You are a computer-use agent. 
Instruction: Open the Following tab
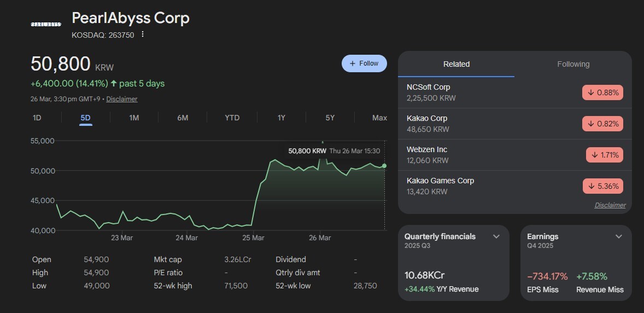(573, 64)
